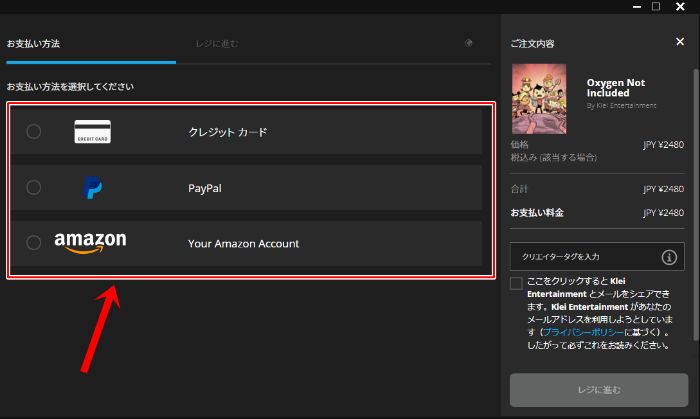This screenshot has height=419, width=700.
Task: Open the お支払い方法 tab
Action: point(33,44)
